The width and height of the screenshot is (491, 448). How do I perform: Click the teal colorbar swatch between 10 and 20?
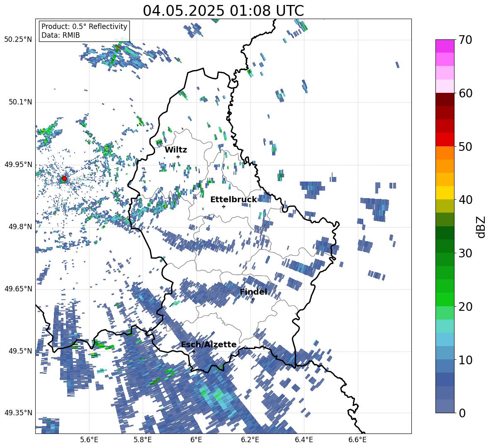click(445, 326)
